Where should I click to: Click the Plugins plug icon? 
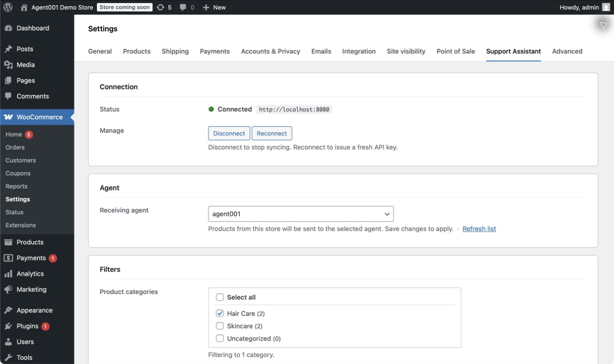(x=8, y=326)
